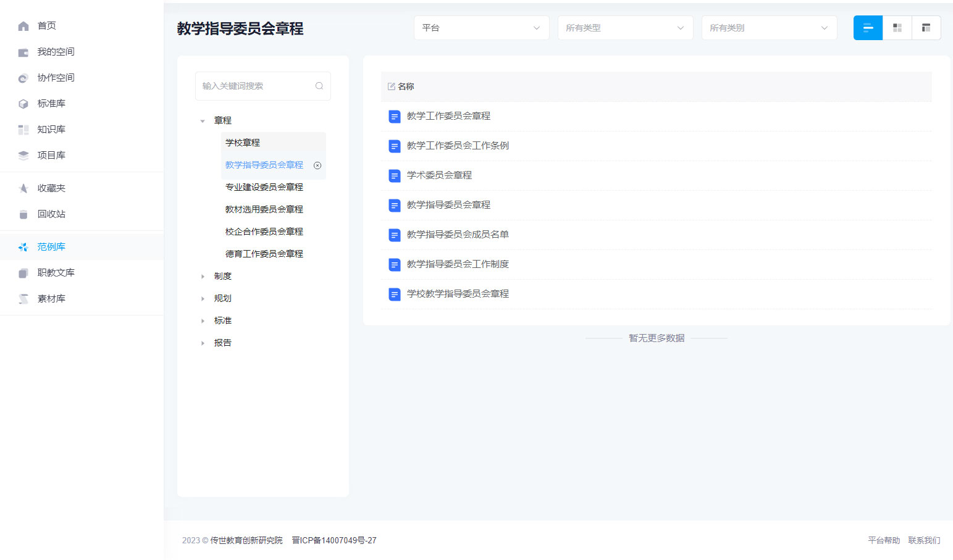This screenshot has width=953, height=560.
Task: Click 教学指导委员会章程 in the document list
Action: click(x=448, y=205)
